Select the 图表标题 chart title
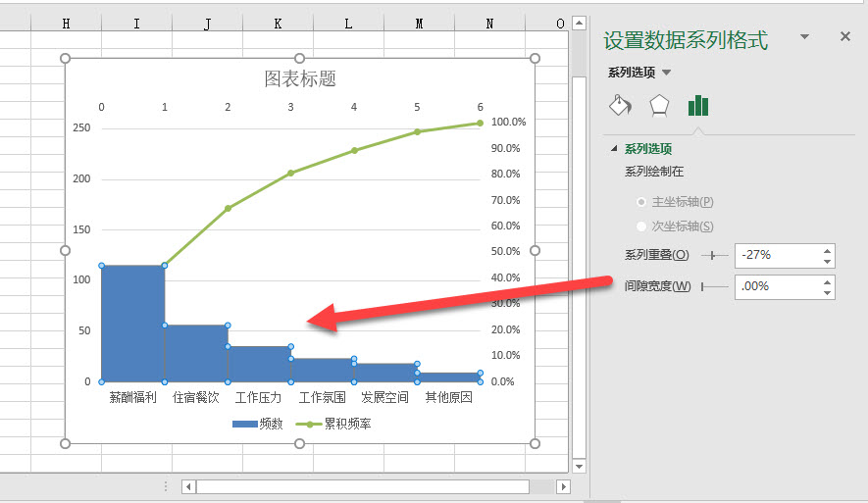 (x=300, y=78)
